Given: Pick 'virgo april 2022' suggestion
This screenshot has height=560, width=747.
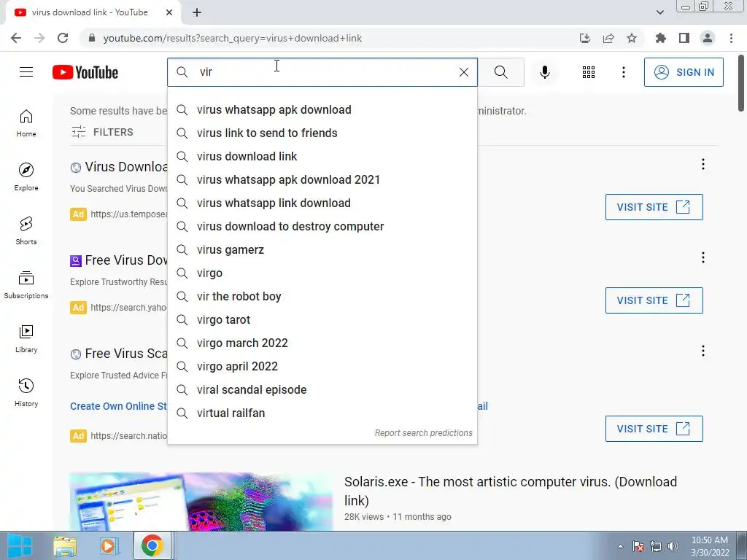Looking at the screenshot, I should coord(322,366).
